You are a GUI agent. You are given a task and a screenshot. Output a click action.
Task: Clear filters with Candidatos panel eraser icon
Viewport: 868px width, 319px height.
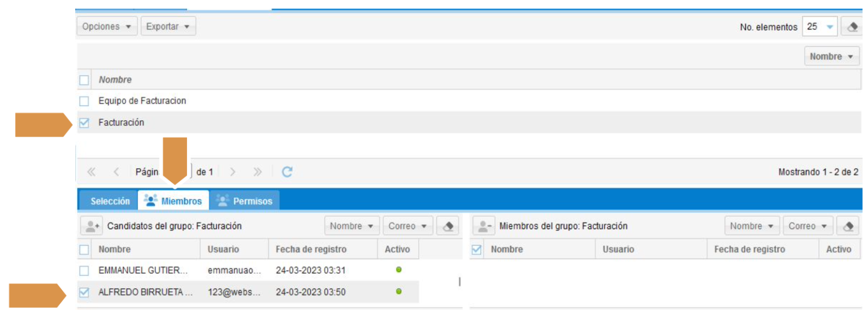tap(448, 226)
